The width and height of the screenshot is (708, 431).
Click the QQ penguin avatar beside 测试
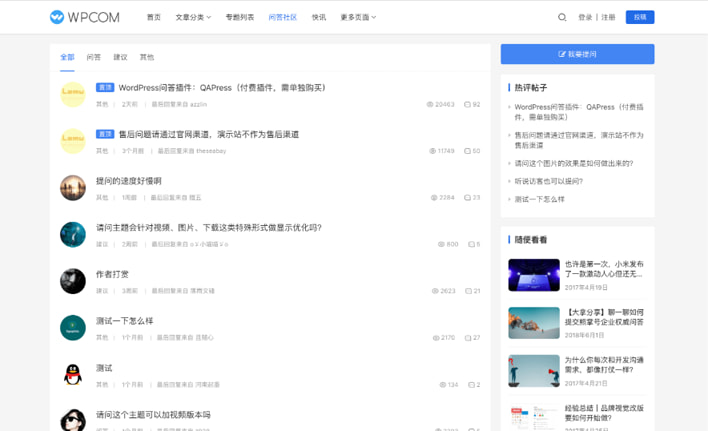point(73,375)
